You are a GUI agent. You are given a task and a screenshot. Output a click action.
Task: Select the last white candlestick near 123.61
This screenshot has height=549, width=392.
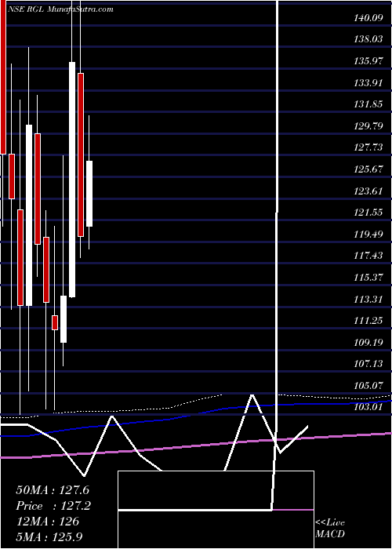tap(89, 194)
